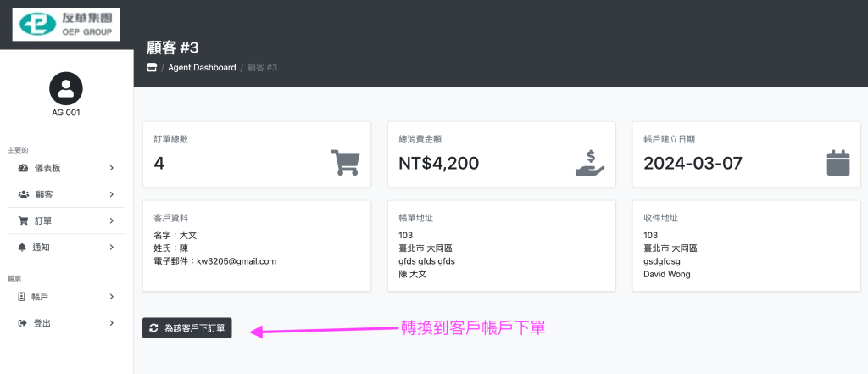Click the hand holding dollar icon
This screenshot has width=868, height=374.
click(590, 162)
